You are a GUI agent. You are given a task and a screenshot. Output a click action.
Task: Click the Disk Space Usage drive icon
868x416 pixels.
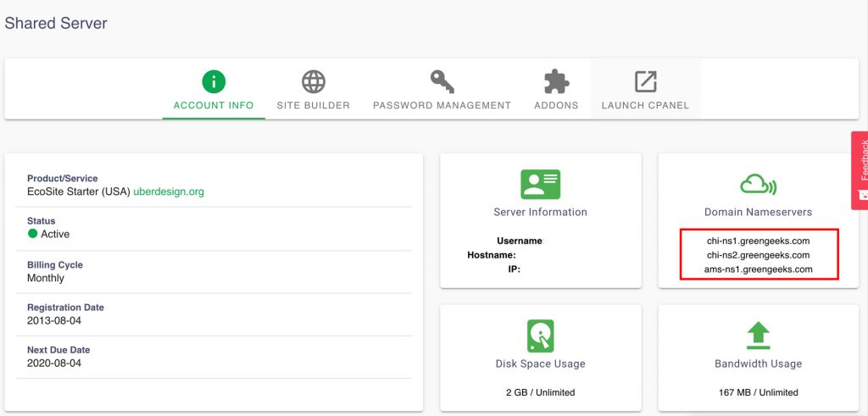[x=540, y=336]
